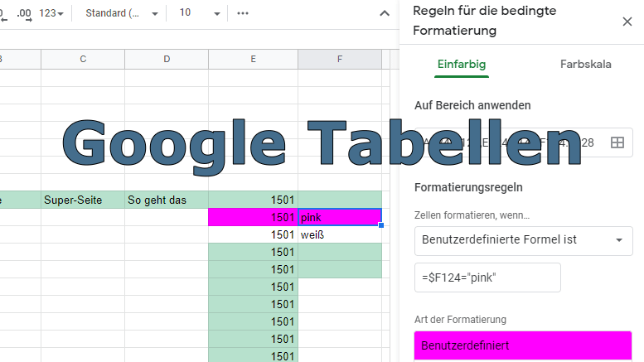
Task: Click the cell containing Super-Seite
Action: pos(83,200)
